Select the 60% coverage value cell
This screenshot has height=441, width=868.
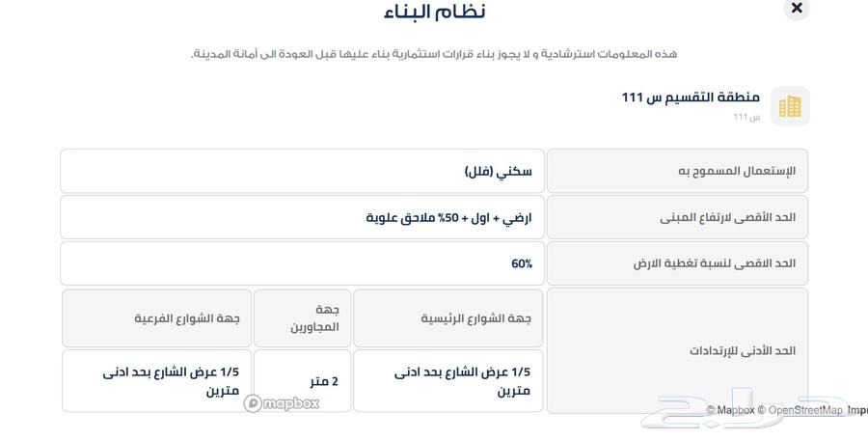click(303, 262)
